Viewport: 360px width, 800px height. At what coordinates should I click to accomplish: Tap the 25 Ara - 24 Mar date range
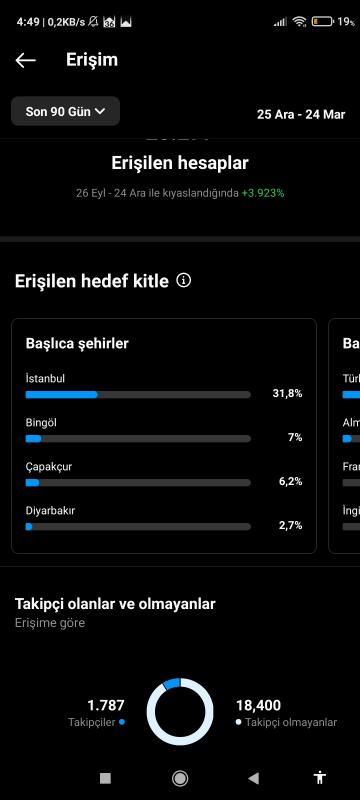(x=301, y=114)
